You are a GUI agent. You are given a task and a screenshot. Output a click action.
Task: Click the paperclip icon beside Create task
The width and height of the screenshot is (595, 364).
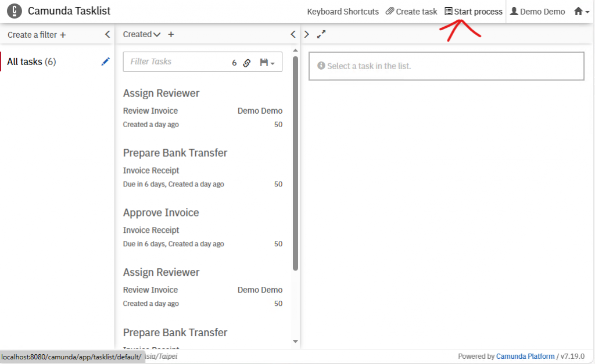tap(390, 11)
